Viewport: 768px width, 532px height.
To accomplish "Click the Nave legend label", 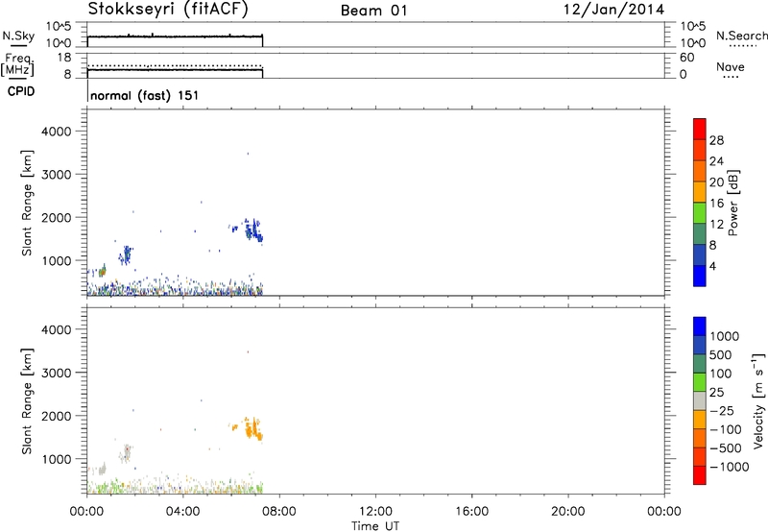I will coord(731,66).
